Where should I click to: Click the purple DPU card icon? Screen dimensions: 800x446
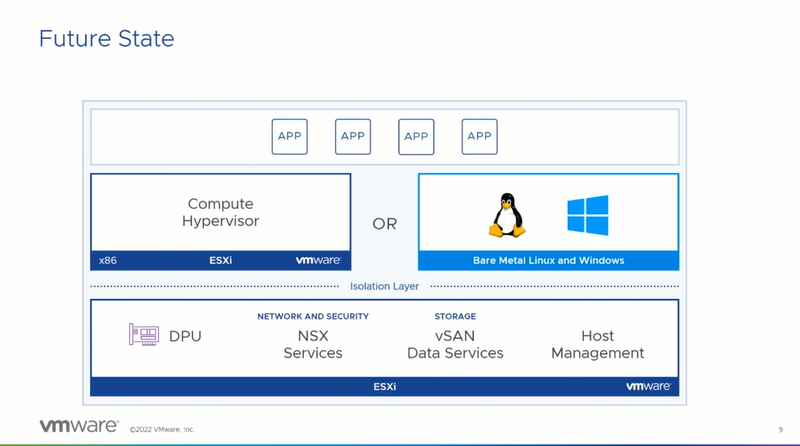144,335
